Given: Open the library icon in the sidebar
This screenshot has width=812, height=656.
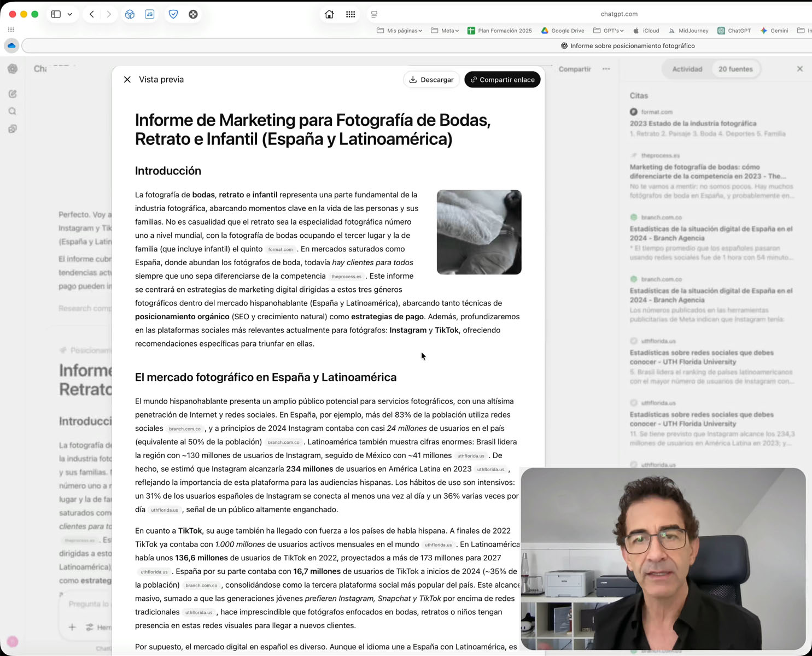Looking at the screenshot, I should [x=13, y=129].
